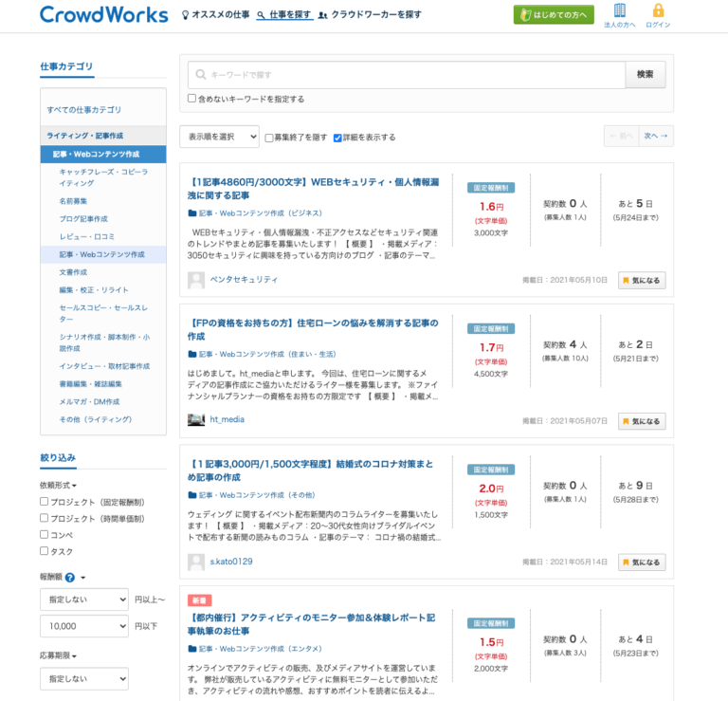
Task: Open the 円以上 minimum reward dropdown
Action: point(84,600)
